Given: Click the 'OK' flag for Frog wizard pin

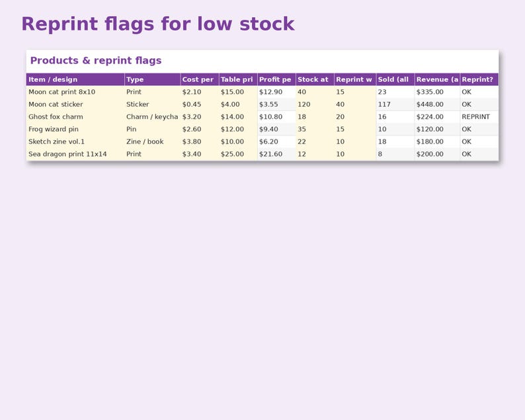Looking at the screenshot, I should pyautogui.click(x=479, y=129).
